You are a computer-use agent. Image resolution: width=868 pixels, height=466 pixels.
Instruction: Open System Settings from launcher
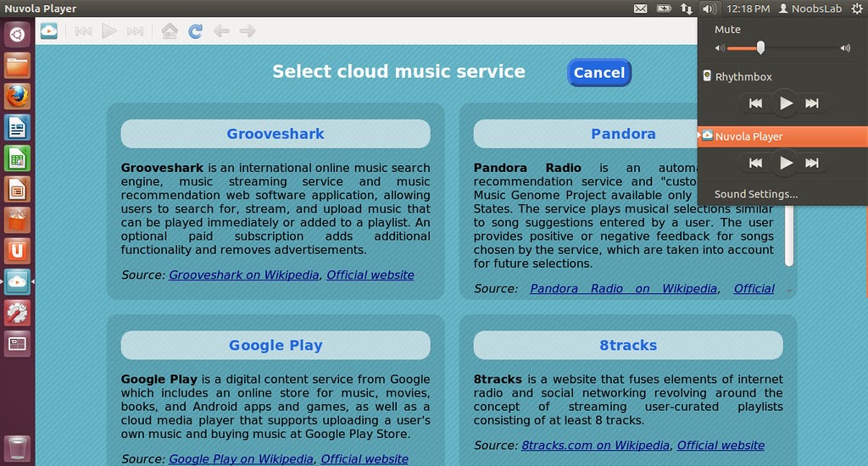pos(17,313)
